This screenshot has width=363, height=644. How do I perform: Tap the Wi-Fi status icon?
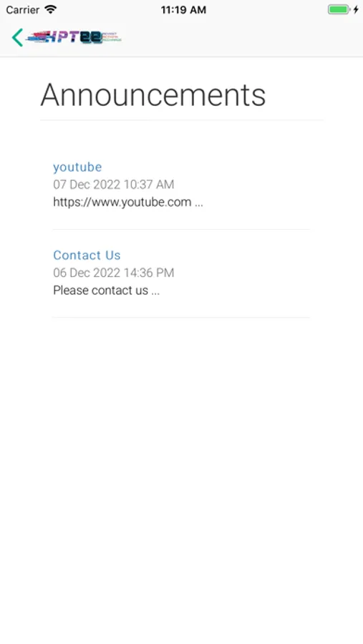point(51,9)
